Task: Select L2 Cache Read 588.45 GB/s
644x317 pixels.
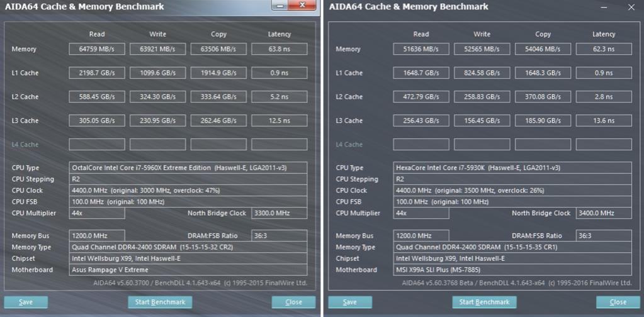Action: coord(97,97)
